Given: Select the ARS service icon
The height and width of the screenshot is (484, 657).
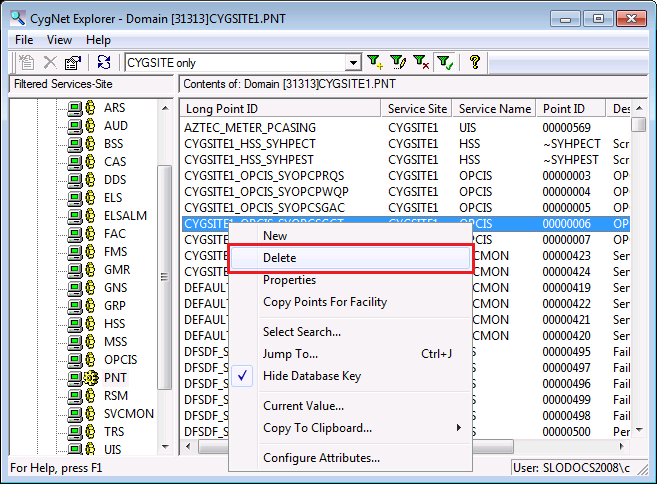Looking at the screenshot, I should point(81,108).
